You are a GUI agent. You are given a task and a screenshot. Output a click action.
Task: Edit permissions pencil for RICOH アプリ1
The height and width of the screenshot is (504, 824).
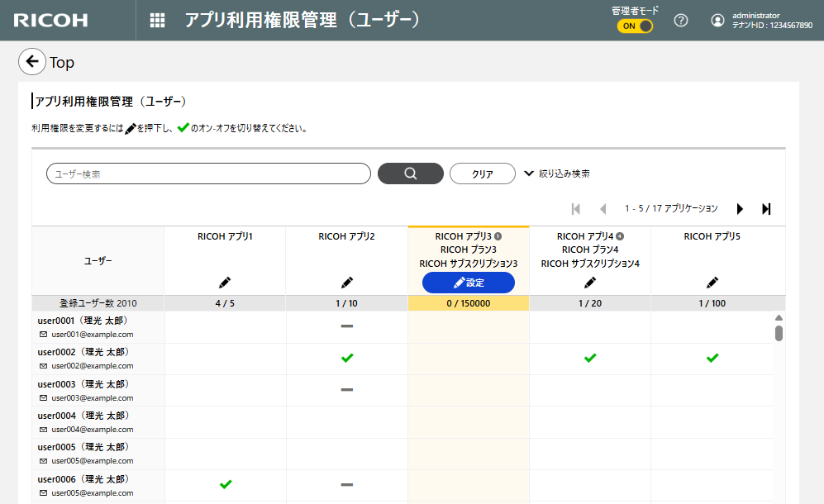coord(225,283)
